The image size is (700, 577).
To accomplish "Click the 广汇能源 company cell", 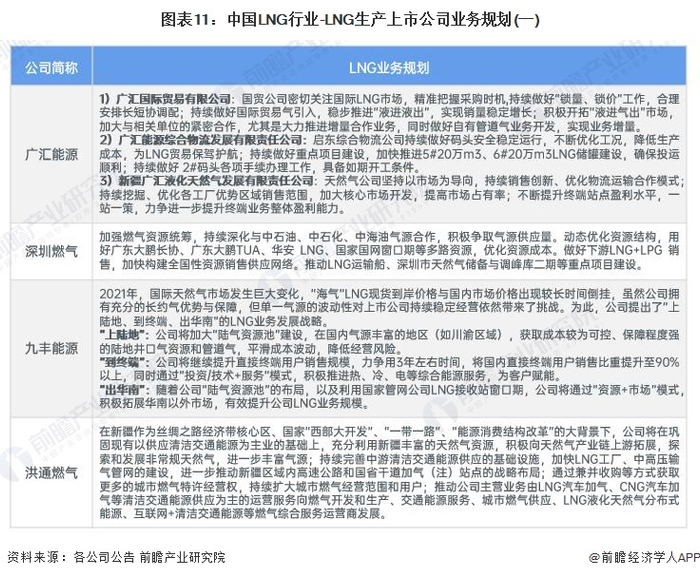I will point(51,154).
